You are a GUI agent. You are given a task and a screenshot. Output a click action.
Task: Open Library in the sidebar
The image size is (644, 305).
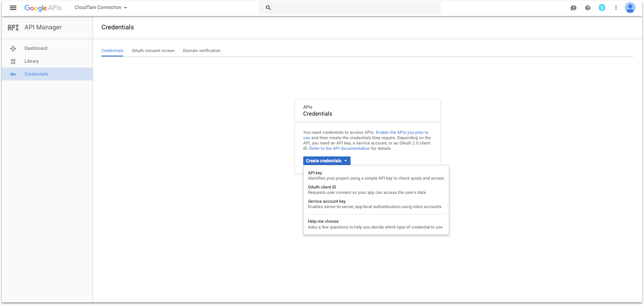(32, 61)
